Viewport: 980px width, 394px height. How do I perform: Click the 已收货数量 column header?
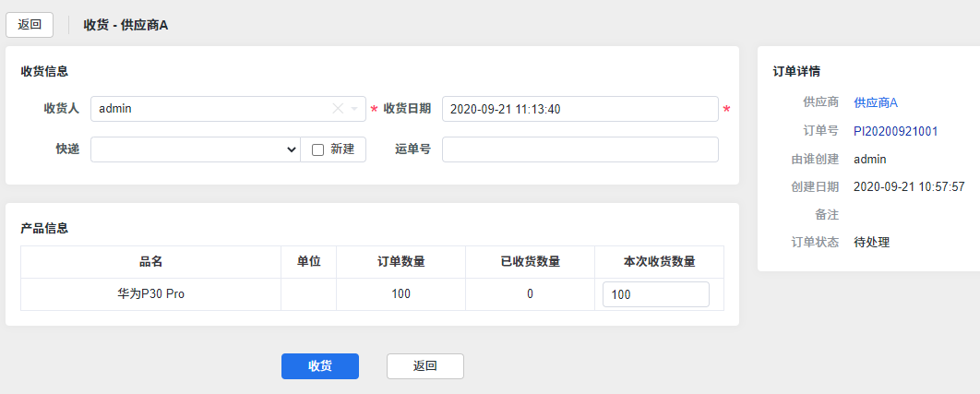coord(530,262)
